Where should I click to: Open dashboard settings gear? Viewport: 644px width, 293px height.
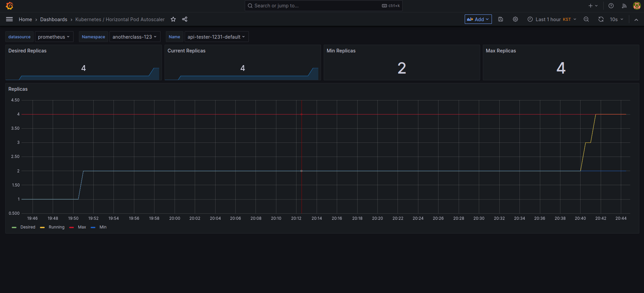tap(515, 19)
